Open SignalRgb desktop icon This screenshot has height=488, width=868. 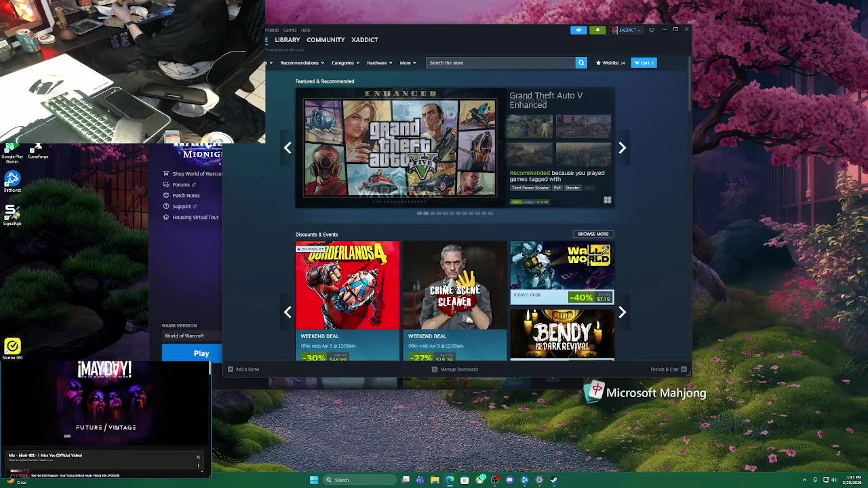(x=12, y=213)
